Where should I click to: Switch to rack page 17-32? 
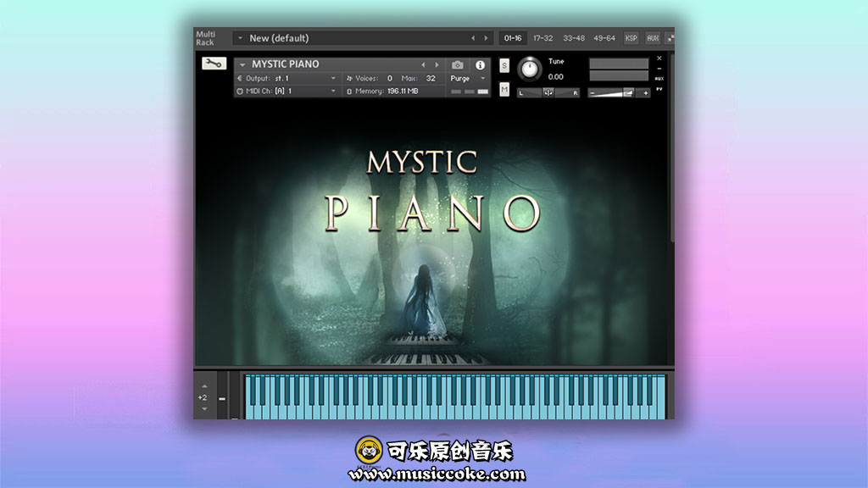pyautogui.click(x=543, y=38)
